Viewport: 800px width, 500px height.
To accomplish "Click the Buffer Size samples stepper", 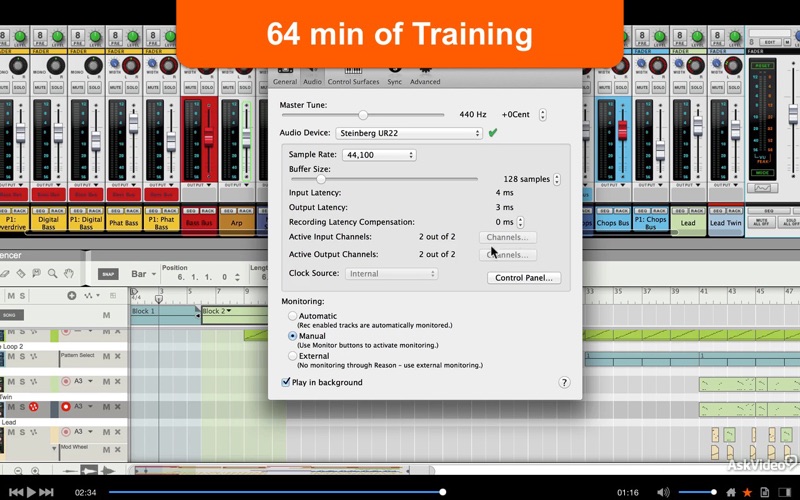I will click(557, 179).
